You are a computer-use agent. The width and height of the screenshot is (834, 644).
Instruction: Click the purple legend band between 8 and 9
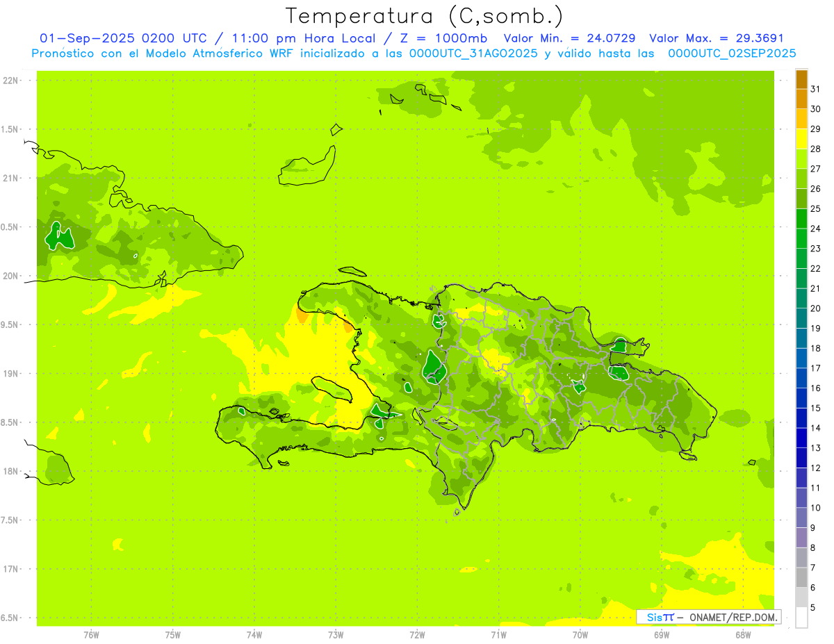[801, 538]
